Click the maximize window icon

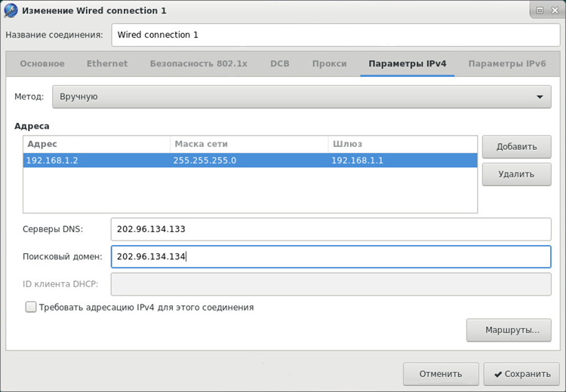click(x=539, y=11)
